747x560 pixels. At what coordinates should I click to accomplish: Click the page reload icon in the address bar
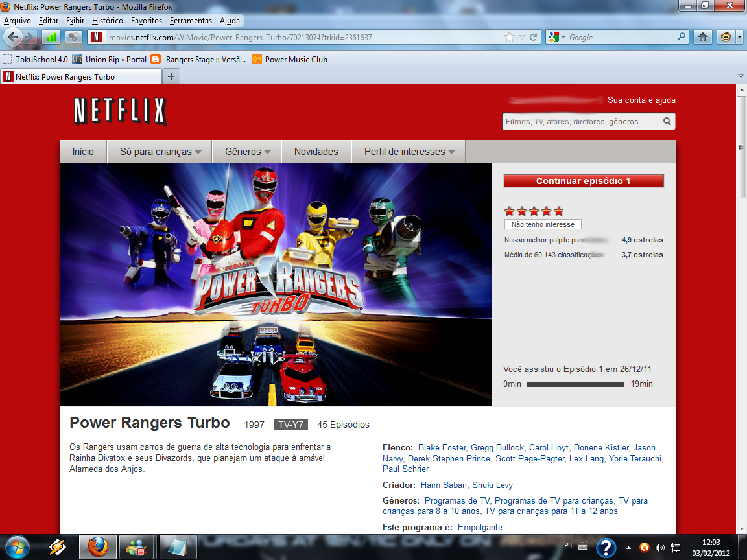point(533,37)
